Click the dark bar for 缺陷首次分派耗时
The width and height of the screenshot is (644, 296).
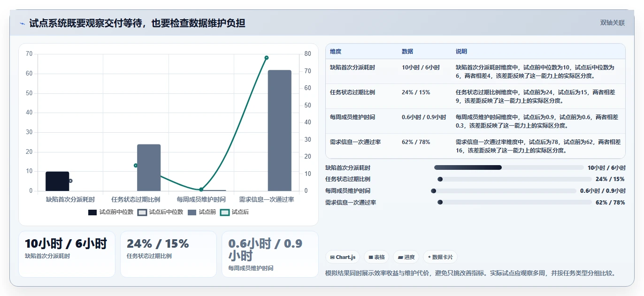coord(57,181)
